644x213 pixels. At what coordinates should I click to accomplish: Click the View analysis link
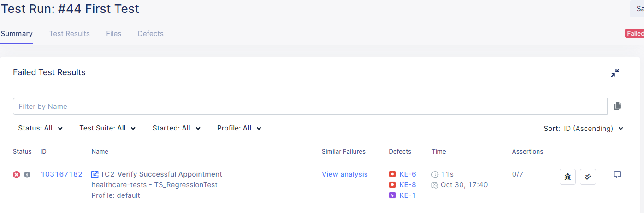(345, 174)
